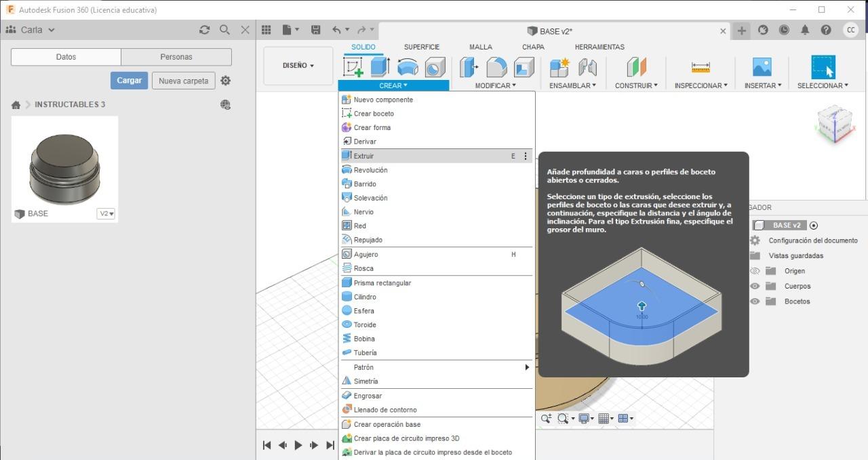Click the home icon in breadcrumb
Viewport: 868px width, 460px height.
pos(16,105)
